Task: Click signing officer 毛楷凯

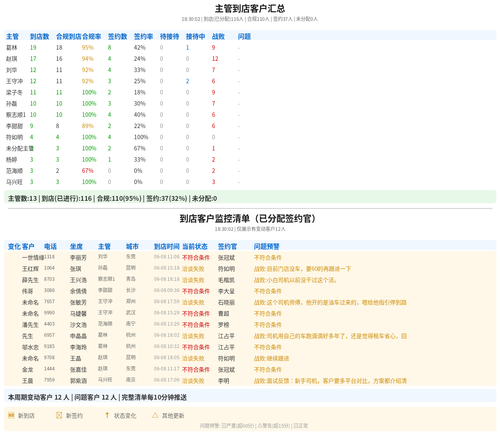Action: [x=226, y=280]
